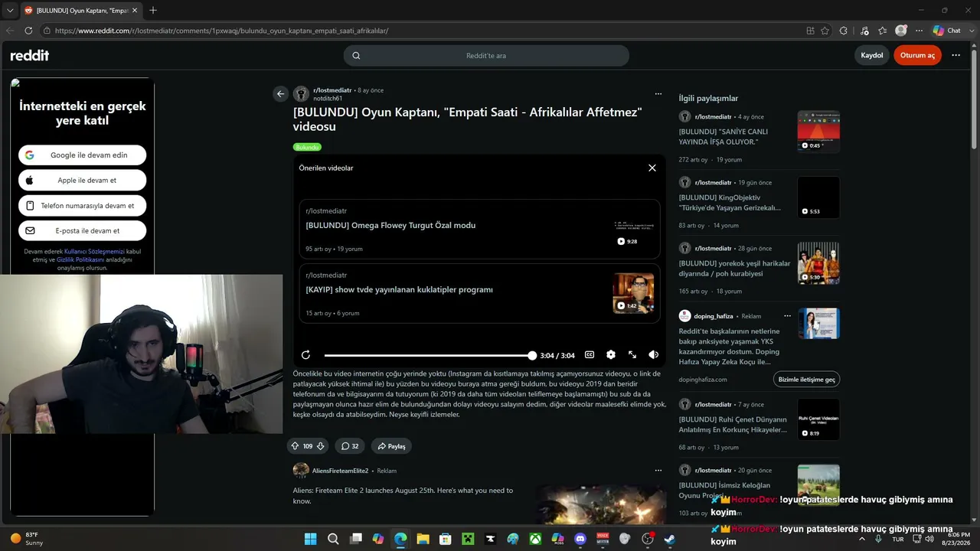
Task: Open Minecraft from the taskbar
Action: [468, 539]
